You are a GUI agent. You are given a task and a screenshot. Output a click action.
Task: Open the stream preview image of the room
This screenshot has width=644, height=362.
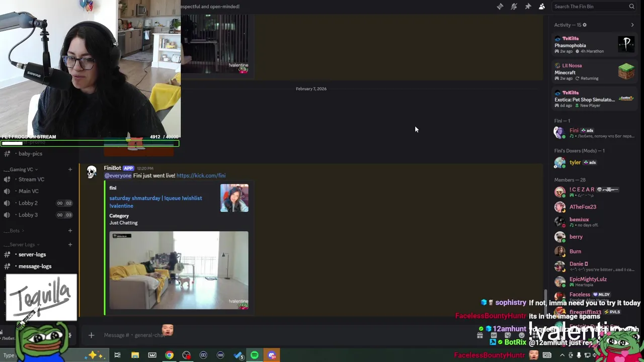pos(179,270)
